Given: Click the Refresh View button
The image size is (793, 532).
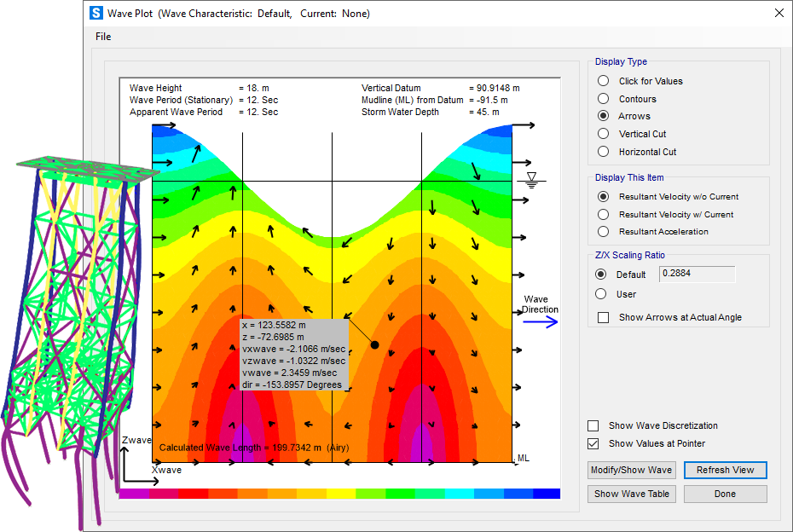Looking at the screenshot, I should tap(725, 470).
